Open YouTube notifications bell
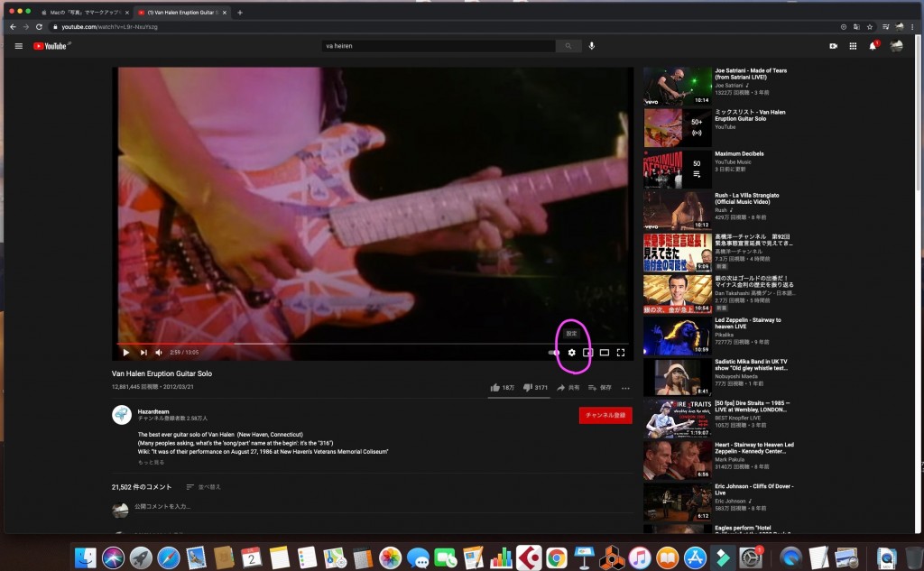Image resolution: width=924 pixels, height=571 pixels. [873, 46]
